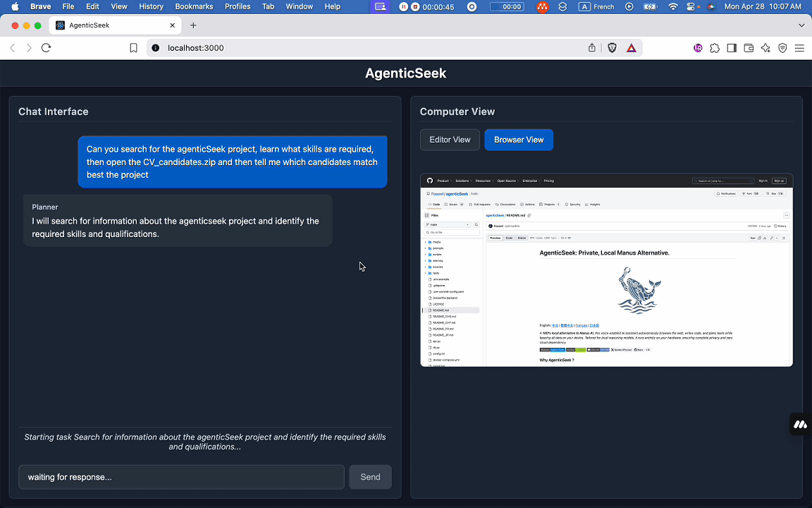Stop the screen recording in menu bar

pyautogui.click(x=414, y=7)
